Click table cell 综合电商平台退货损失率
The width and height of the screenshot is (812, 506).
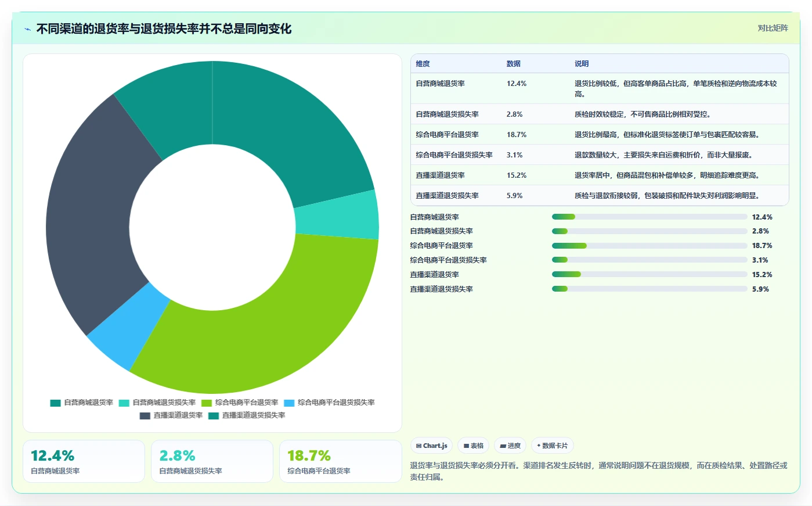click(454, 155)
